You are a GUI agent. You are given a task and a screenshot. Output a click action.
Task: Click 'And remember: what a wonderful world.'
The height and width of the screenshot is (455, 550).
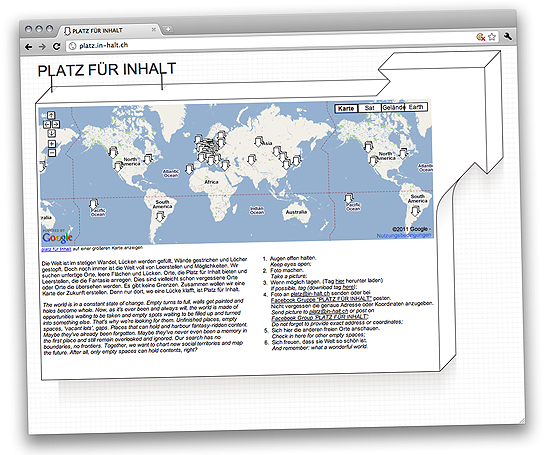[x=320, y=347]
